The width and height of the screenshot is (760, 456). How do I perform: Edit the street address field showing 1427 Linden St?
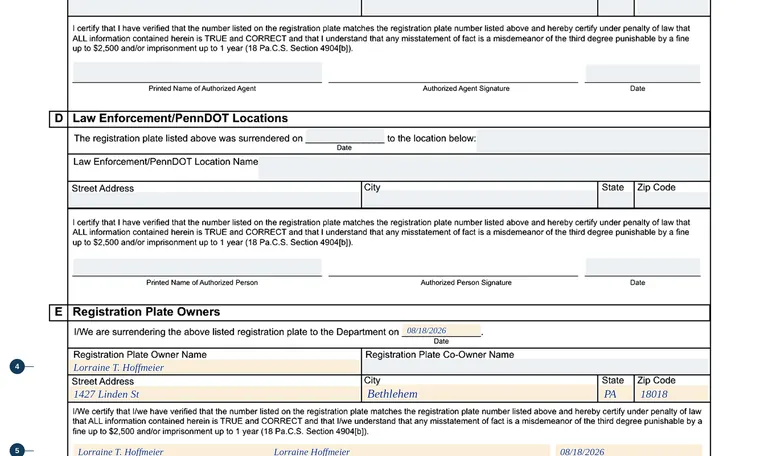(x=215, y=393)
